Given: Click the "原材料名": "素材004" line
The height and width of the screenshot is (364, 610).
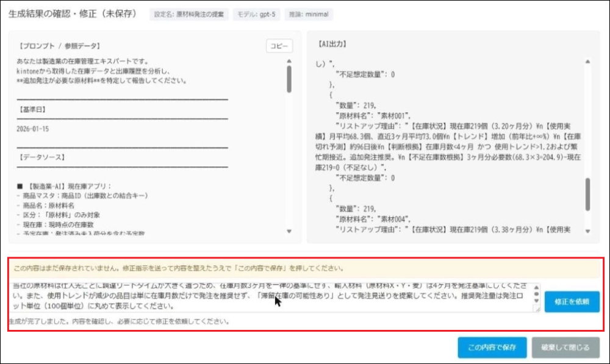Looking at the screenshot, I should point(373,219).
